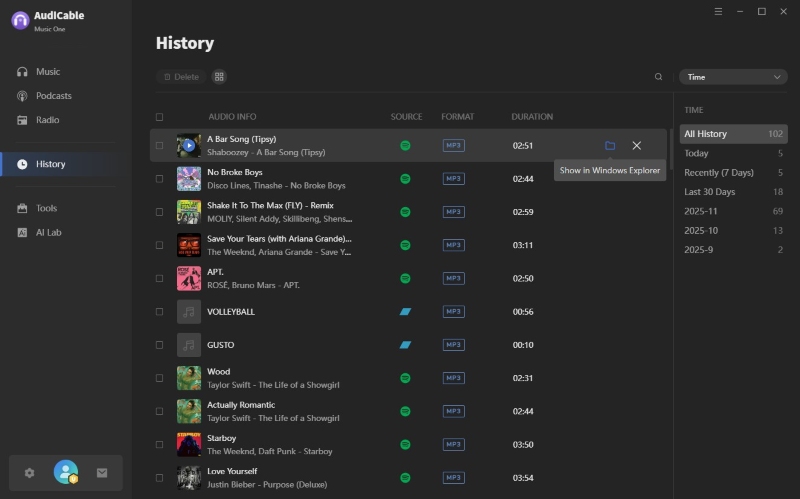Go to Podcasts in sidebar
This screenshot has width=800, height=499.
[x=54, y=96]
